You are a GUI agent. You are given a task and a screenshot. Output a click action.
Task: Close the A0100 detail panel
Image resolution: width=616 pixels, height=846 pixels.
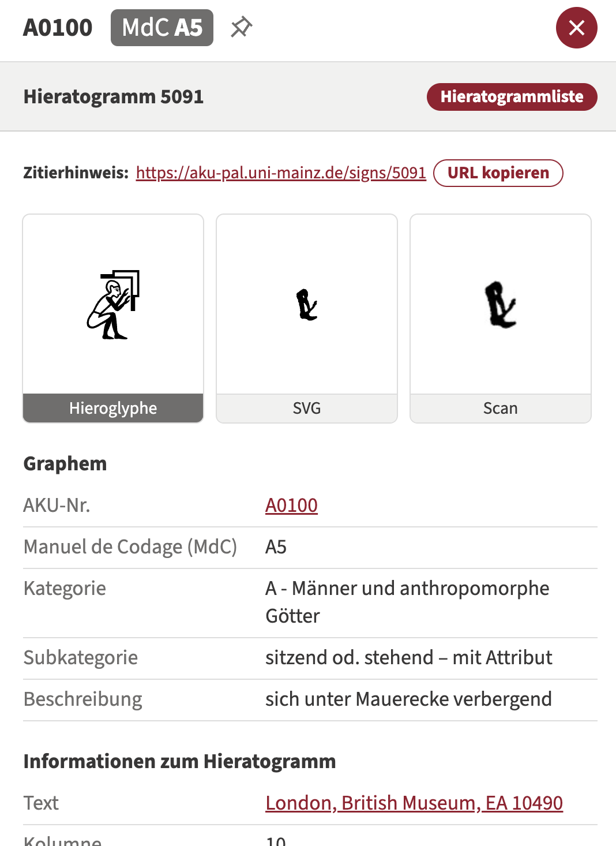[x=576, y=28]
